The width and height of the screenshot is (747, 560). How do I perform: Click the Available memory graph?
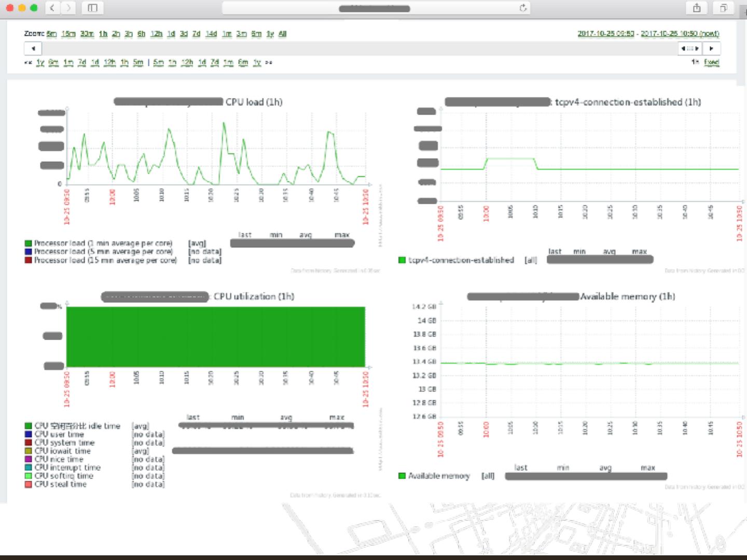(x=589, y=363)
